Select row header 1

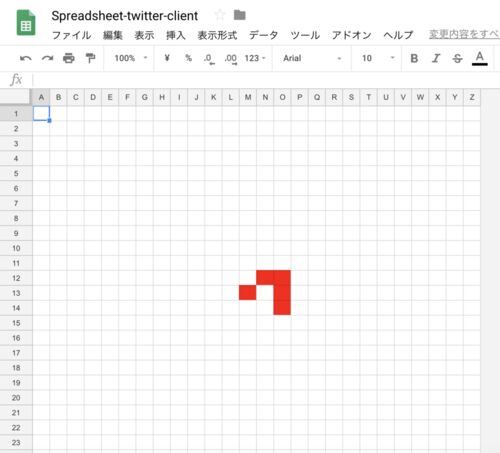(16, 114)
